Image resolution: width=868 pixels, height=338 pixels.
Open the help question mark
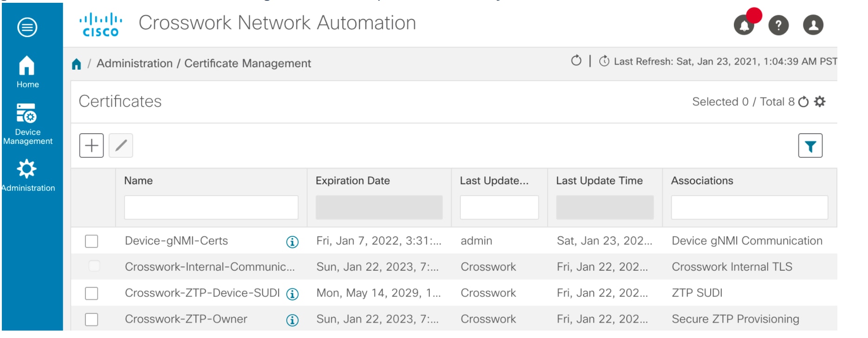[x=778, y=25]
